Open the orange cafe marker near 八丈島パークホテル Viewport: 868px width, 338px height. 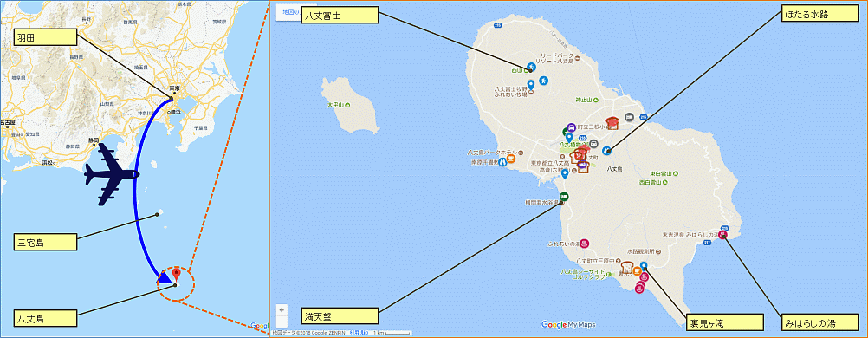click(x=511, y=159)
